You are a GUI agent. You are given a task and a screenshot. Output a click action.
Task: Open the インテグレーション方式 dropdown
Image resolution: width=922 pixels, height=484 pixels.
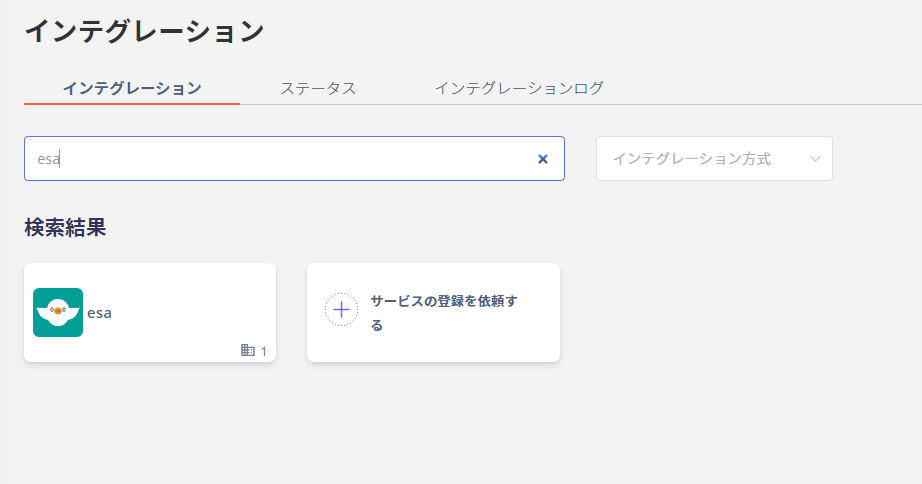click(x=714, y=159)
